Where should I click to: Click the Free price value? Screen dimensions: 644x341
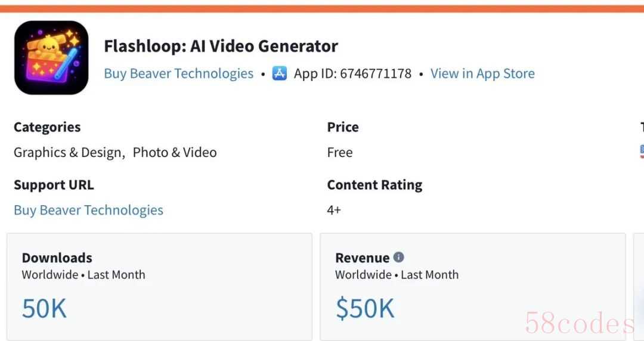click(x=340, y=153)
